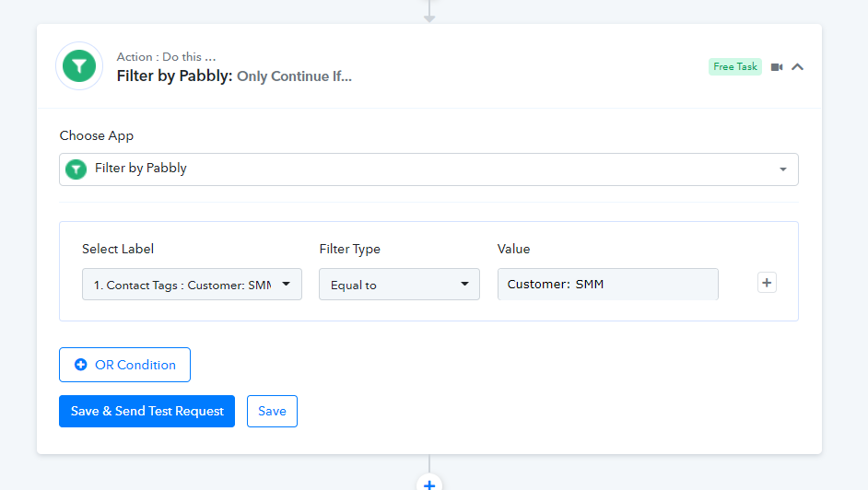Click the Value field containing Customer: SMM

point(608,285)
